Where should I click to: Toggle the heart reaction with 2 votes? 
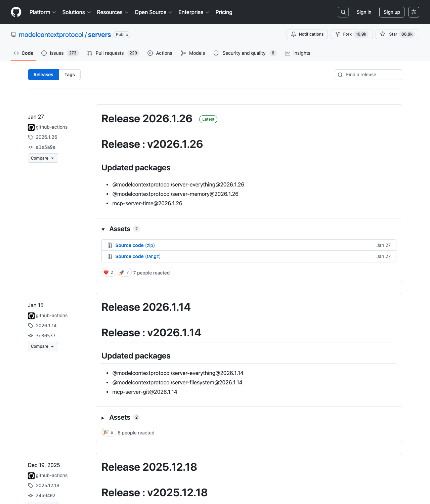pos(109,272)
